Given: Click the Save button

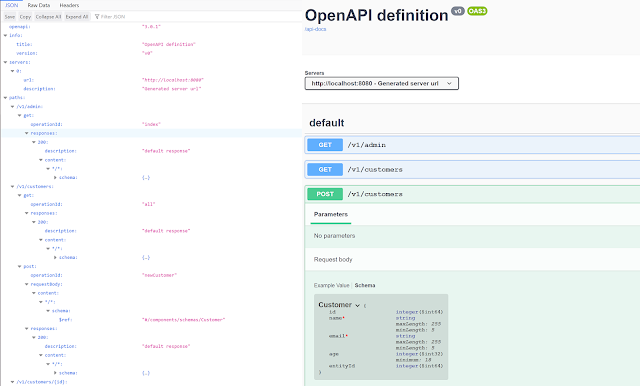Looking at the screenshot, I should point(10,17).
